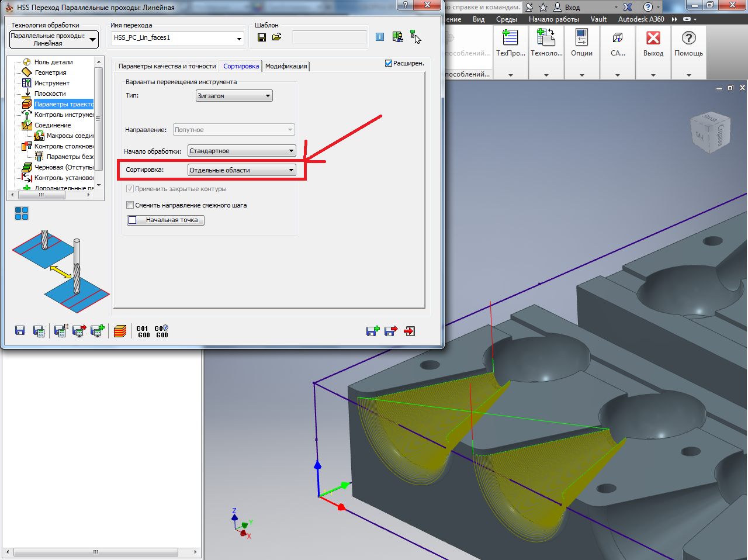Open the Сортировка dropdown showing Отдельные области
This screenshot has width=748, height=560.
(x=242, y=170)
